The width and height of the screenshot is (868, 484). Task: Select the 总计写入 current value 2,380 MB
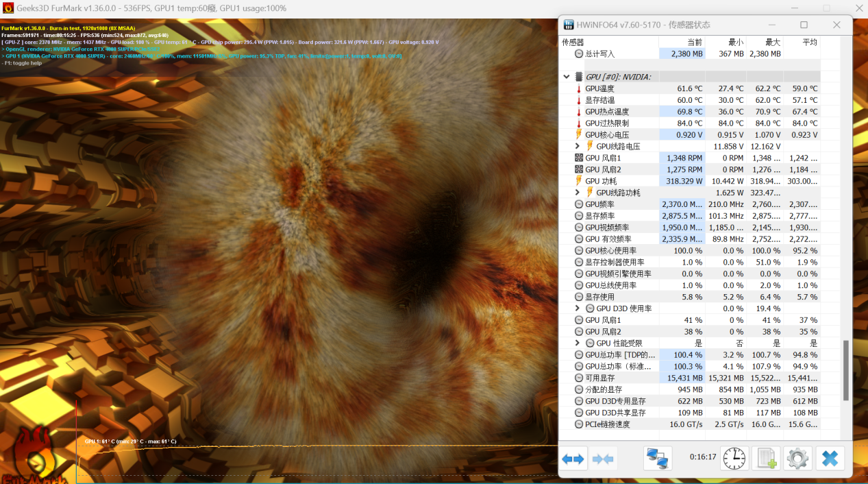[x=687, y=53]
